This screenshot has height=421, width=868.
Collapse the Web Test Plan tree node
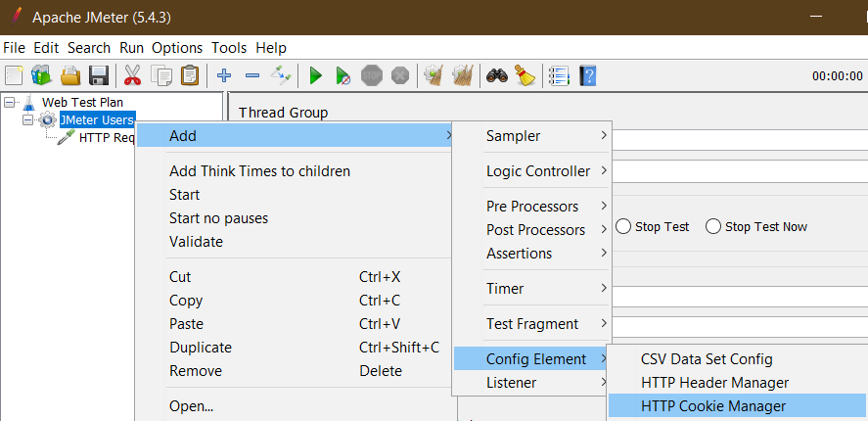click(10, 103)
